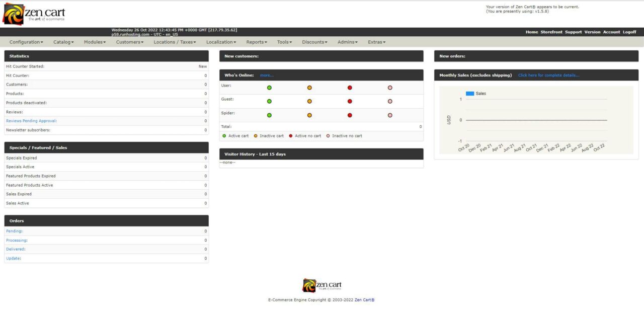This screenshot has height=309, width=644.
Task: Click the red active-no-cart dot in Spider row
Action: (x=350, y=115)
